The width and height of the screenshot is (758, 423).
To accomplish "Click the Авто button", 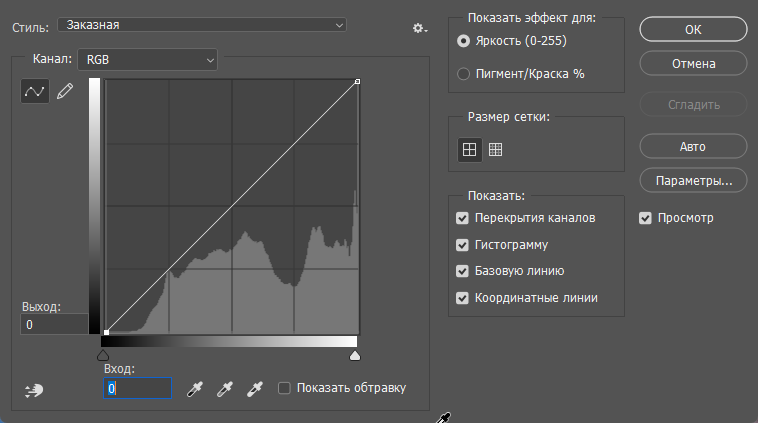I will click(x=693, y=146).
